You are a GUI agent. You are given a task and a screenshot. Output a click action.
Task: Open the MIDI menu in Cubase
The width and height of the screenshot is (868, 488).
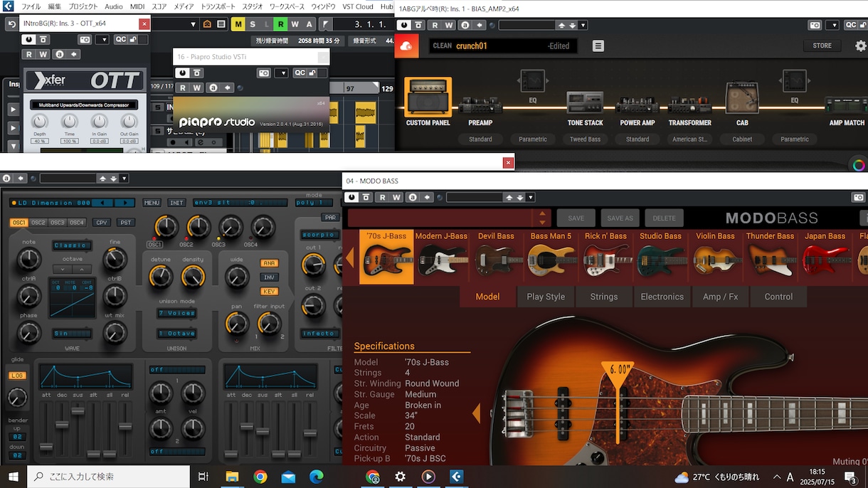[137, 6]
